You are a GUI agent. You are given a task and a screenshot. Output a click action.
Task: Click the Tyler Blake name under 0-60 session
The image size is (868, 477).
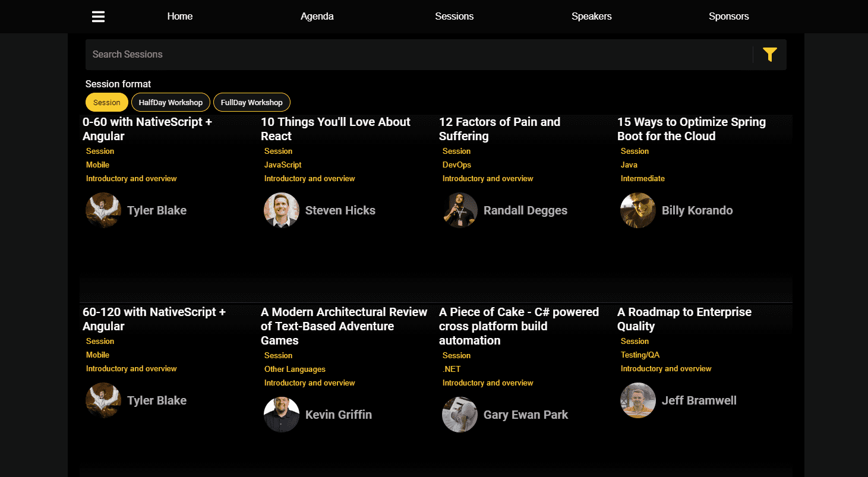click(x=157, y=210)
